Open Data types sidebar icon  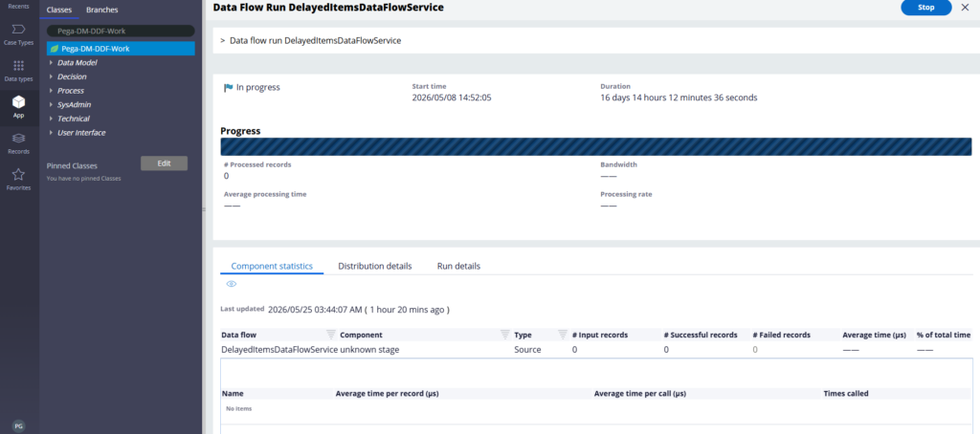click(x=19, y=71)
